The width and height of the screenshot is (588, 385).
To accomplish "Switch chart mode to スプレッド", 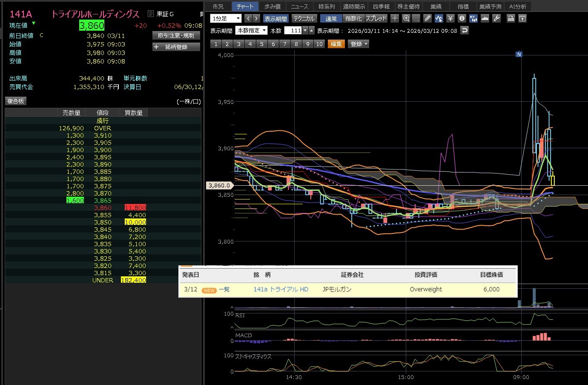I will (376, 19).
